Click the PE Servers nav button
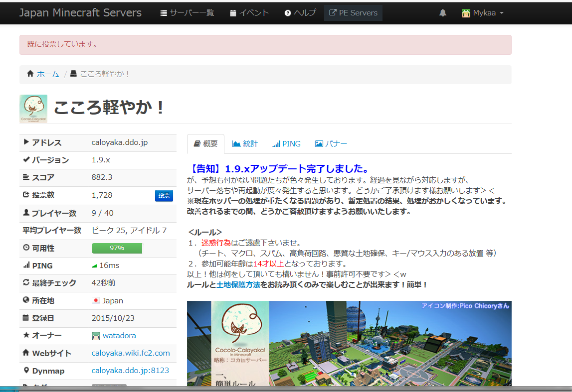The width and height of the screenshot is (572, 392). [353, 13]
